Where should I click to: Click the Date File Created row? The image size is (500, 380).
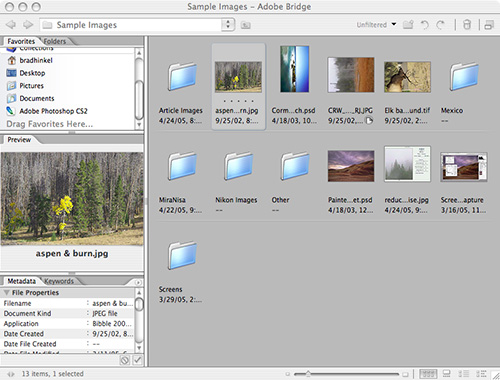[x=68, y=344]
